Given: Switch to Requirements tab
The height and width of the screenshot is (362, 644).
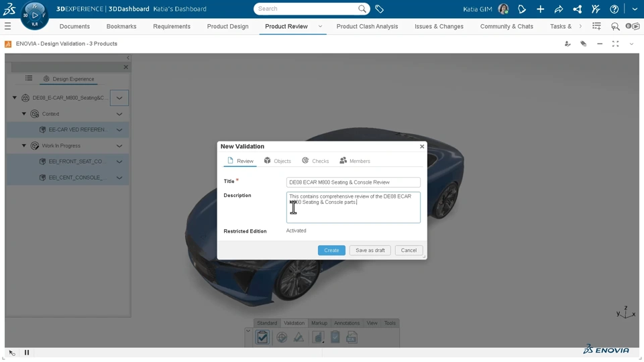Looking at the screenshot, I should click(172, 26).
